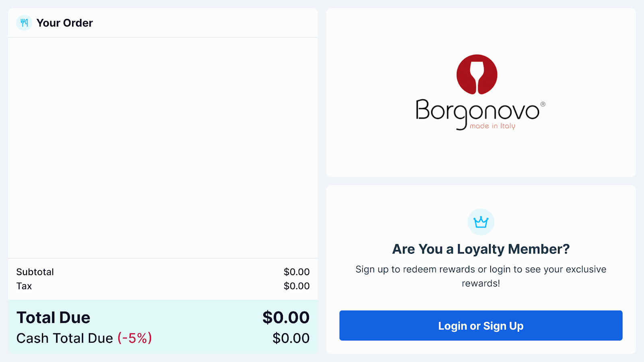Click the registered trademark symbol by Borgonovo
Screen dimensions: 644x362
543,104
